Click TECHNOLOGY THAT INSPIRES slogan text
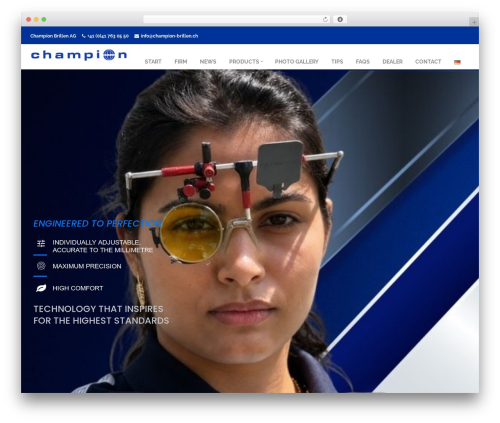Viewport: 500px width, 423px height. click(101, 315)
